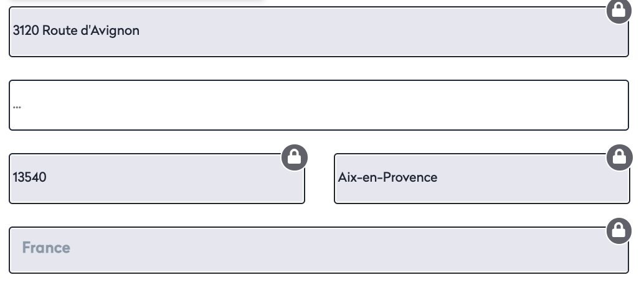This screenshot has width=644, height=285.
Task: Click the "3120 Route d'Avignon" text
Action: (x=76, y=30)
